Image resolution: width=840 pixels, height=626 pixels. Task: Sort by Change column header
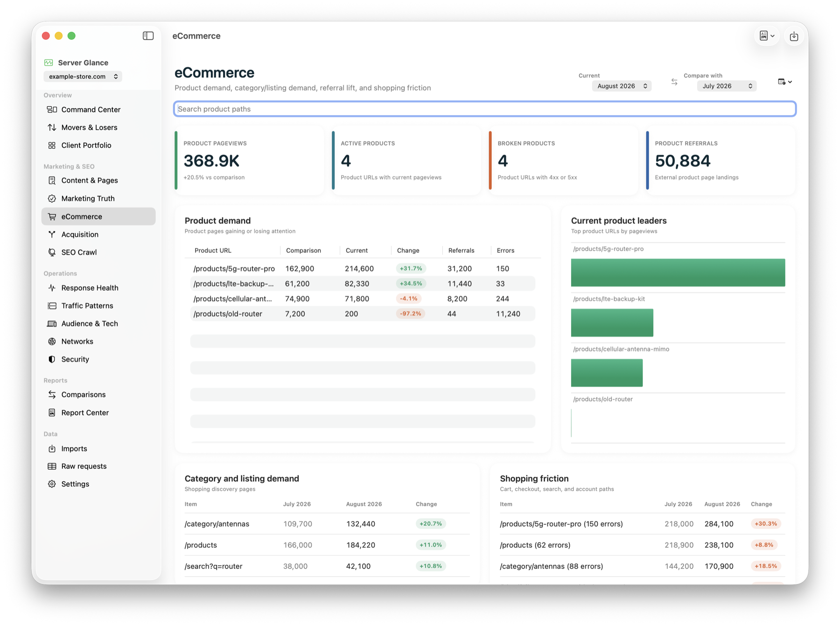pos(408,250)
